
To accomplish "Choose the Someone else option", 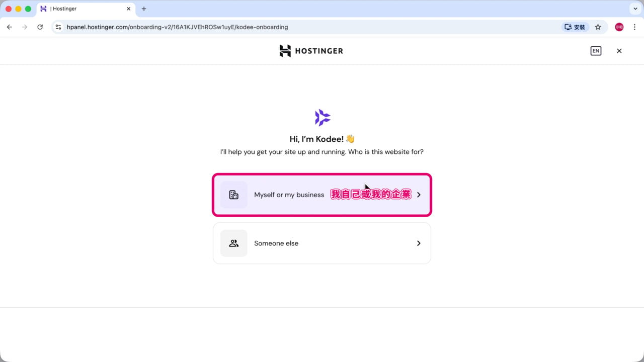I will [x=322, y=243].
